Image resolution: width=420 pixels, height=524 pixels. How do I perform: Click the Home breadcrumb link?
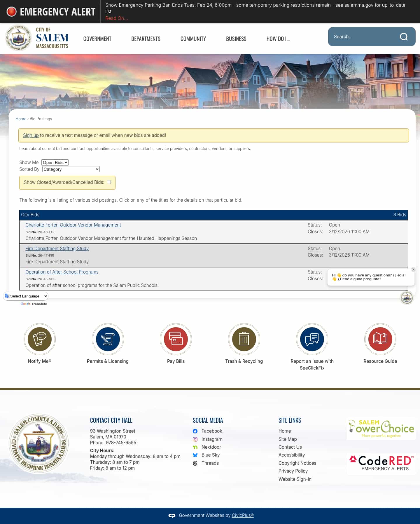pyautogui.click(x=21, y=119)
